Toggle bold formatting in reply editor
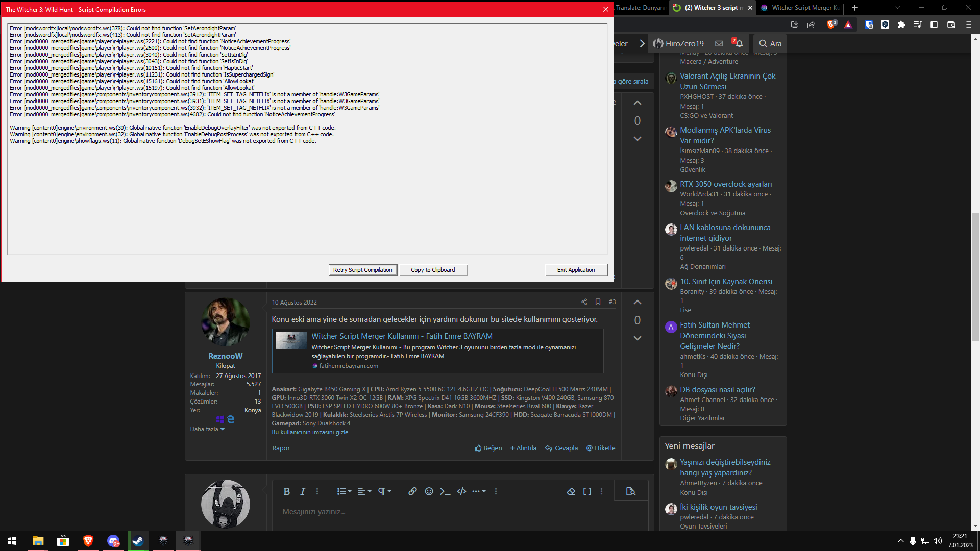This screenshot has width=980, height=551. click(x=286, y=491)
